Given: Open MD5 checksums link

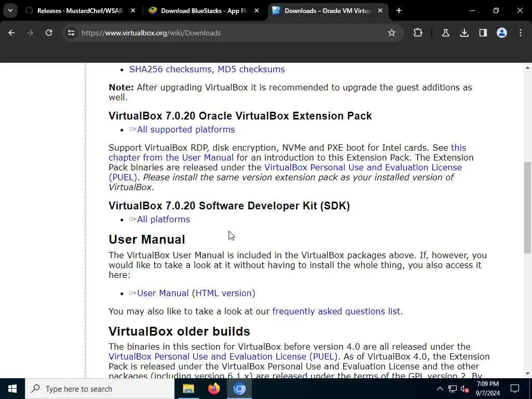Looking at the screenshot, I should pyautogui.click(x=251, y=69).
